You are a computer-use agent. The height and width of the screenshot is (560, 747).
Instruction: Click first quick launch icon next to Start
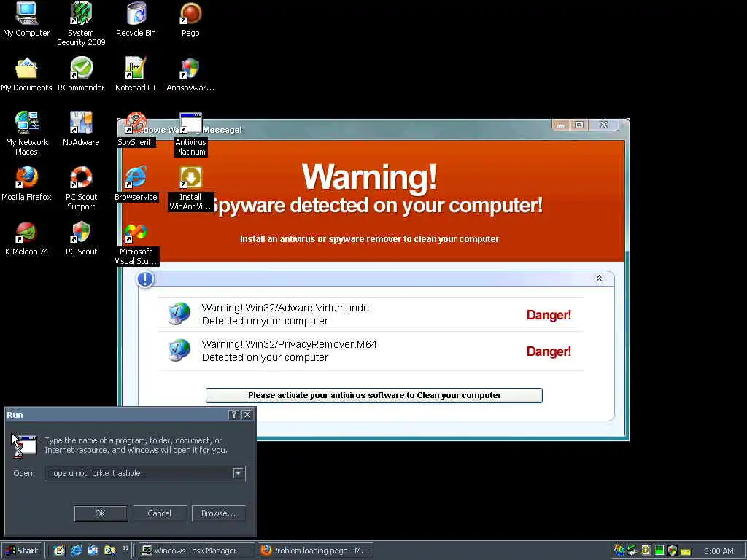59,551
